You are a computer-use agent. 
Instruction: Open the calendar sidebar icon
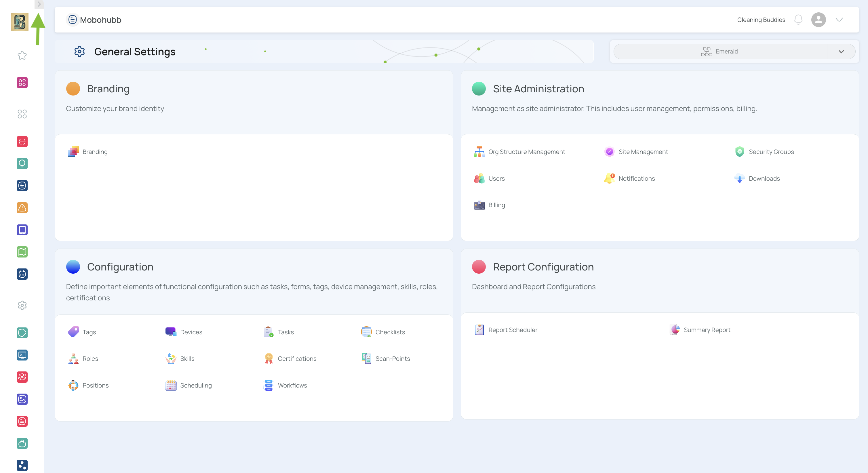pos(22,274)
